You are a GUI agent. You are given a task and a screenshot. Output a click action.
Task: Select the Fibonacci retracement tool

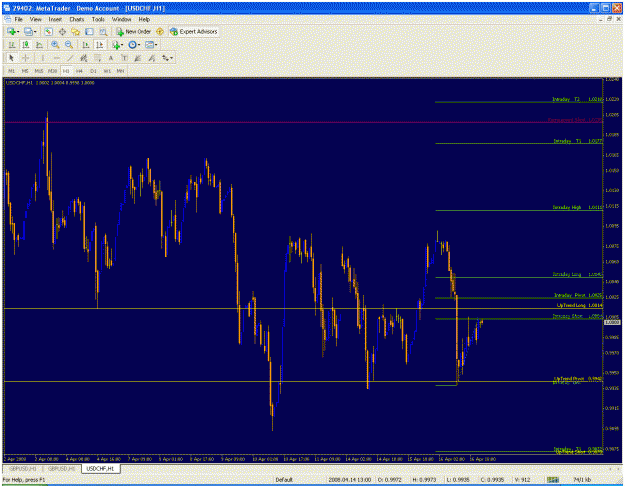[x=97, y=58]
